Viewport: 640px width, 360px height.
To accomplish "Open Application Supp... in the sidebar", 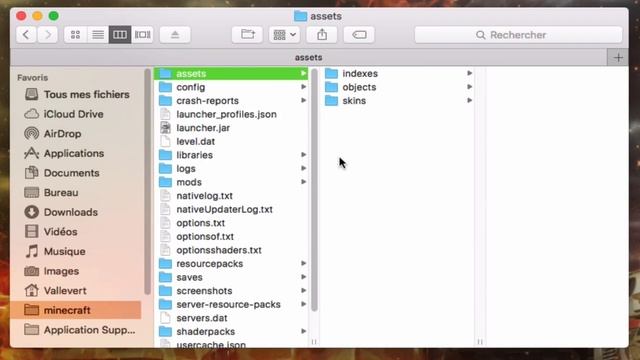I will (x=80, y=330).
